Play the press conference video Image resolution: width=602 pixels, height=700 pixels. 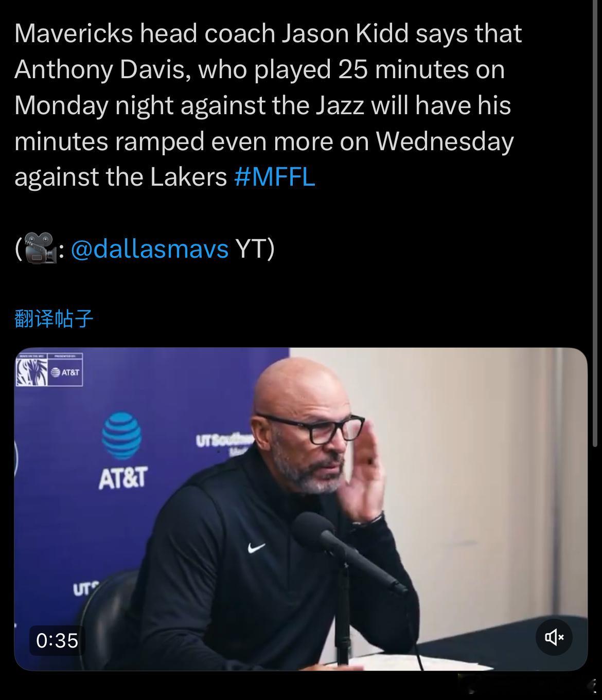(x=300, y=509)
